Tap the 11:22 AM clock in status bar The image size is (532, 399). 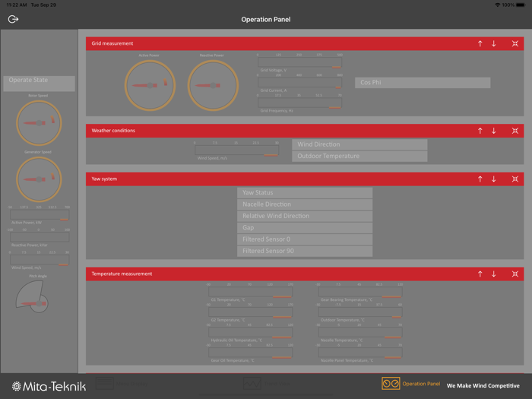(x=17, y=5)
